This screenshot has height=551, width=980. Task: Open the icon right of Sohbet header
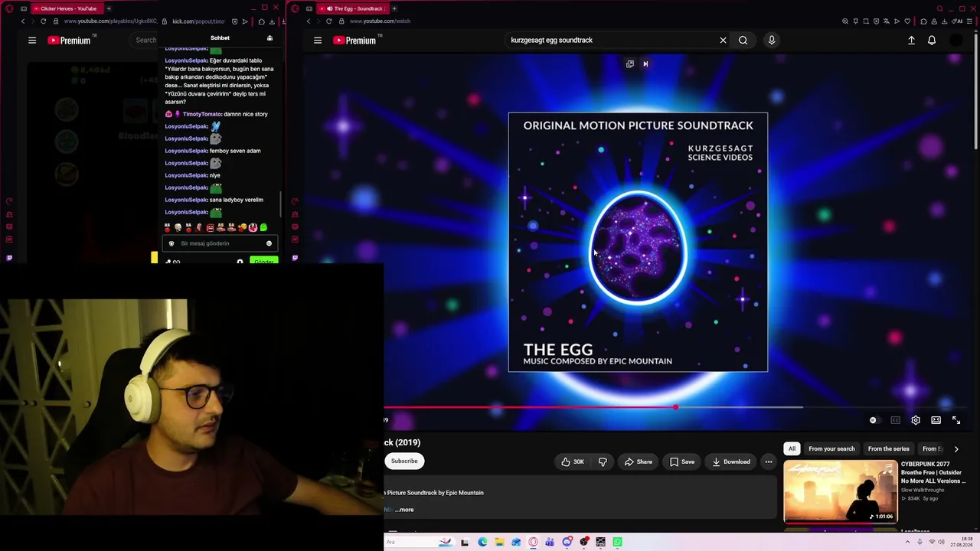(269, 38)
